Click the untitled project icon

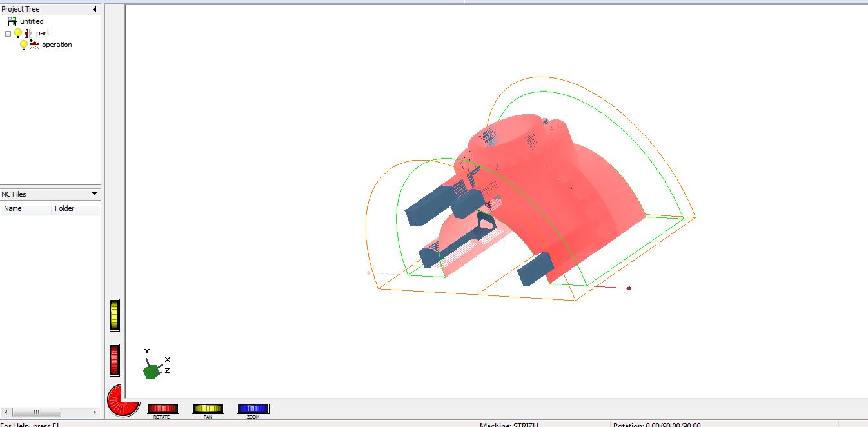[12, 21]
